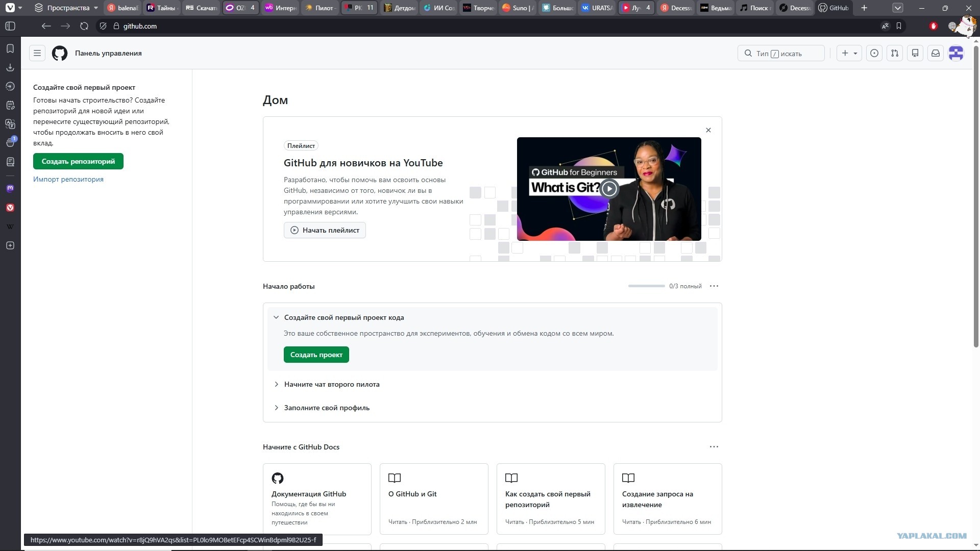Switch to the Детдом tab
Screen dimensions: 980x551
400,8
